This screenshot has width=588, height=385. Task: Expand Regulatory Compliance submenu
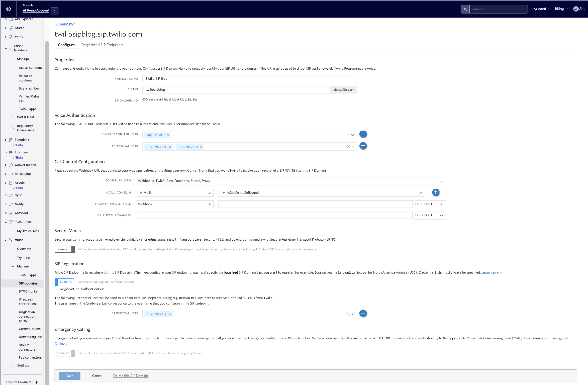pyautogui.click(x=13, y=128)
